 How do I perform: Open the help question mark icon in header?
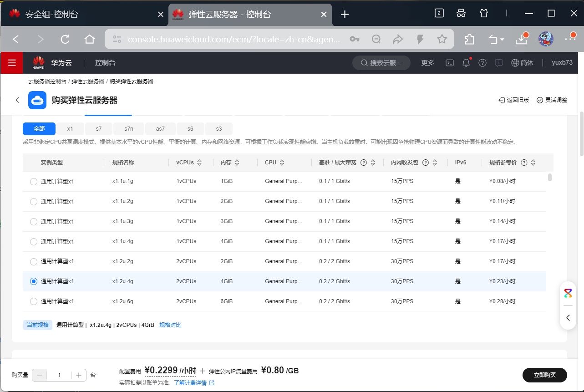(482, 63)
